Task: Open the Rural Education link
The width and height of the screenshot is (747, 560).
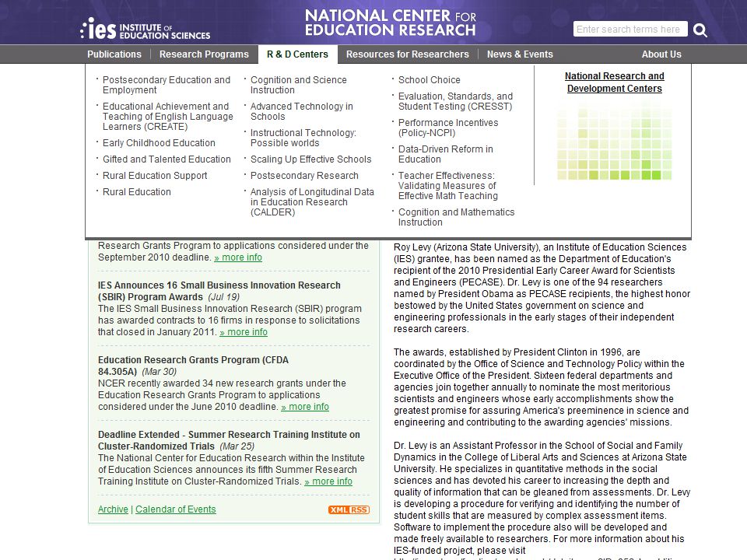Action: coord(137,192)
